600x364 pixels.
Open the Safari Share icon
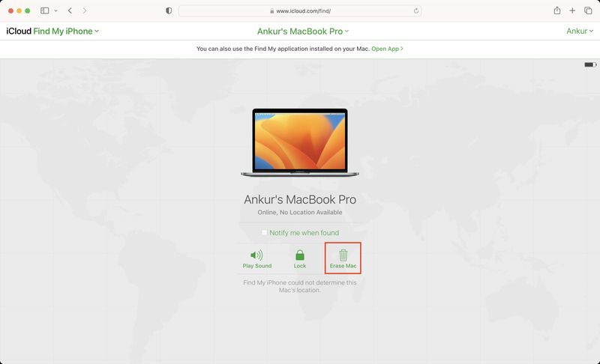point(557,10)
